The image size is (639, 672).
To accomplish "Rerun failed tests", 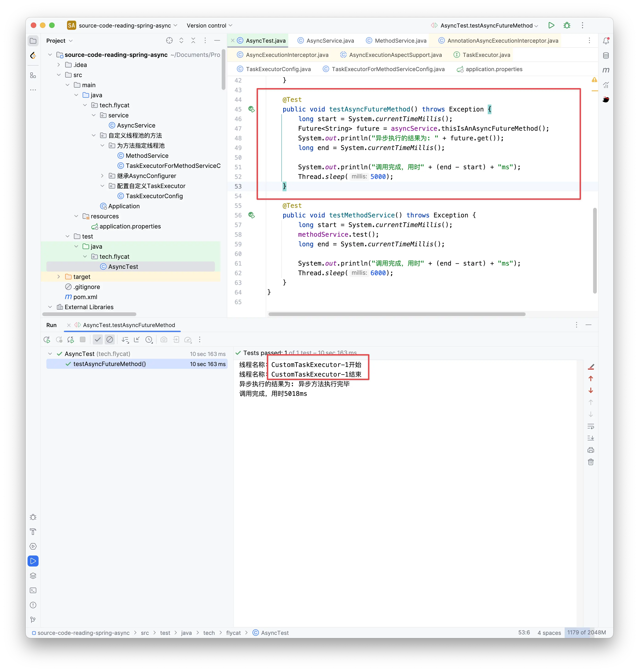I will pos(59,339).
